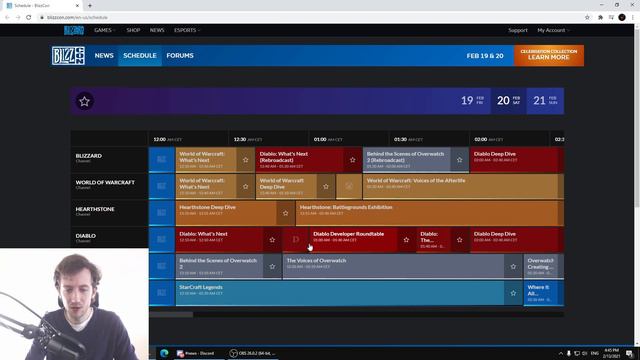The image size is (640, 360).
Task: Click the Blizzard logo in top navigation
Action: tap(74, 30)
